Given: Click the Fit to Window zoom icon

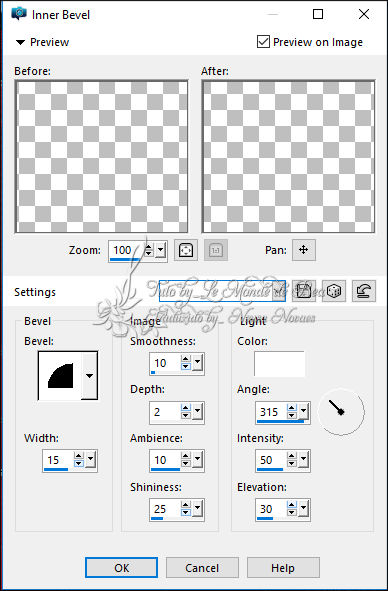Looking at the screenshot, I should (x=186, y=250).
